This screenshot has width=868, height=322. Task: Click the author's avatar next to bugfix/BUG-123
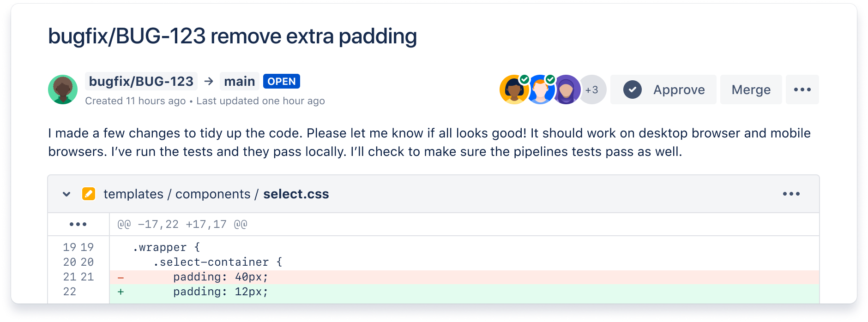click(x=62, y=89)
